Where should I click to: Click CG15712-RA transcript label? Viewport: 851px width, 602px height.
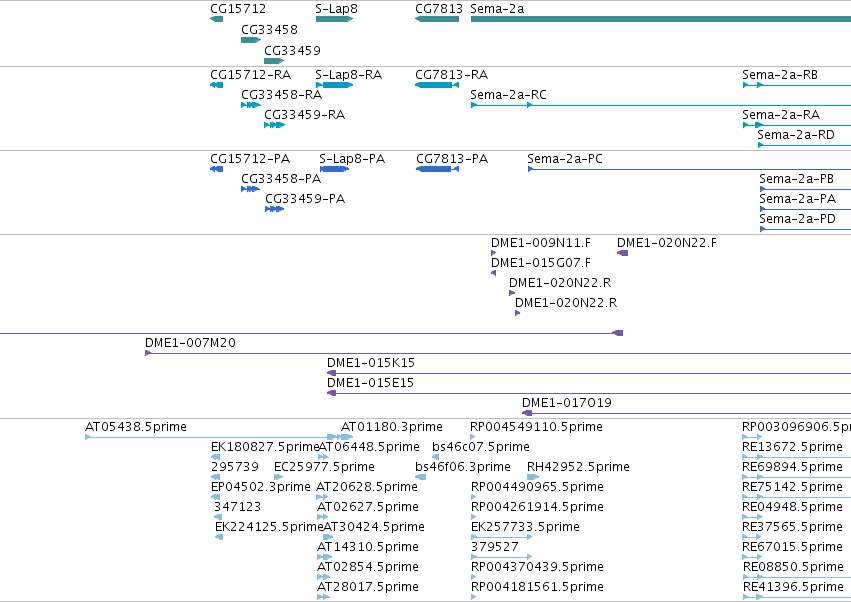pos(250,74)
